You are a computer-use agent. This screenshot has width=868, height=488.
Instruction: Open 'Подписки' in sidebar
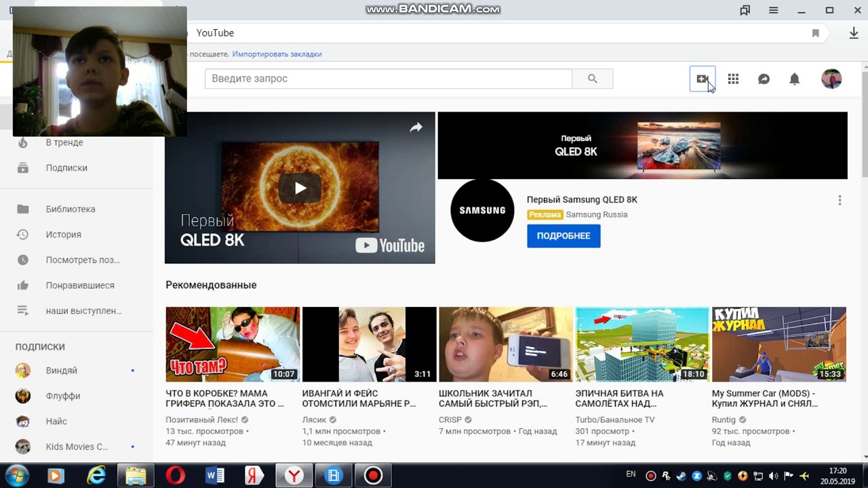pos(66,168)
